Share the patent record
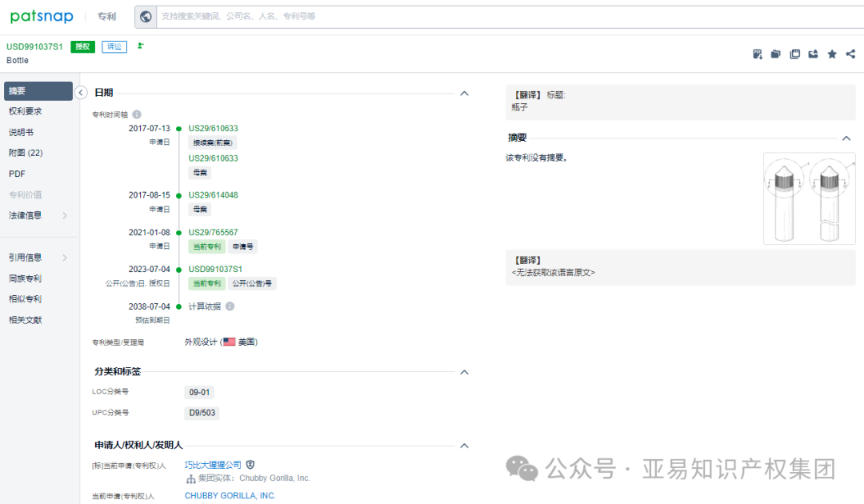 click(x=850, y=53)
